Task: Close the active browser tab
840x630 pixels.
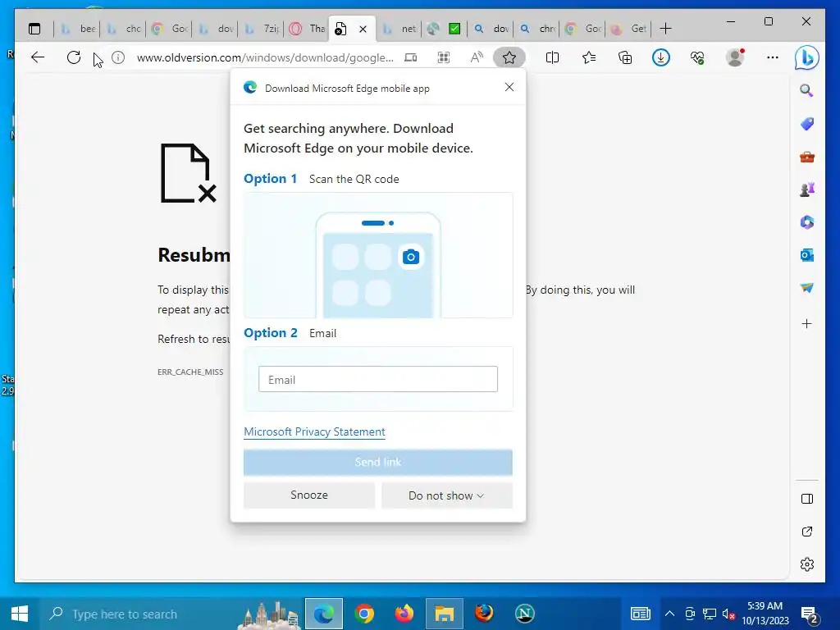Action: point(363,29)
